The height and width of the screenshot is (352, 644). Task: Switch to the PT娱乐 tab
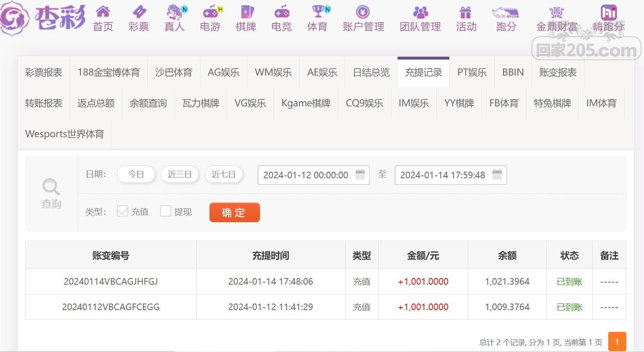(472, 72)
